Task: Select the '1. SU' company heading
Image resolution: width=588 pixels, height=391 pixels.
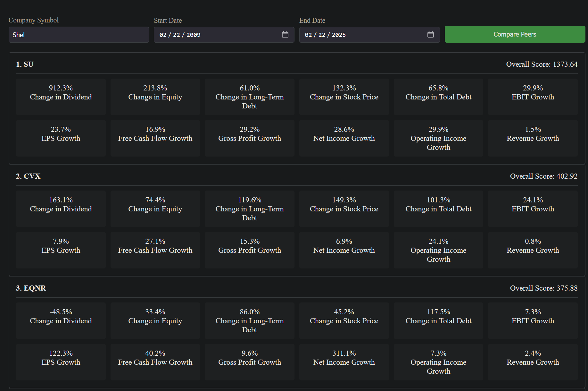Action: coord(25,64)
